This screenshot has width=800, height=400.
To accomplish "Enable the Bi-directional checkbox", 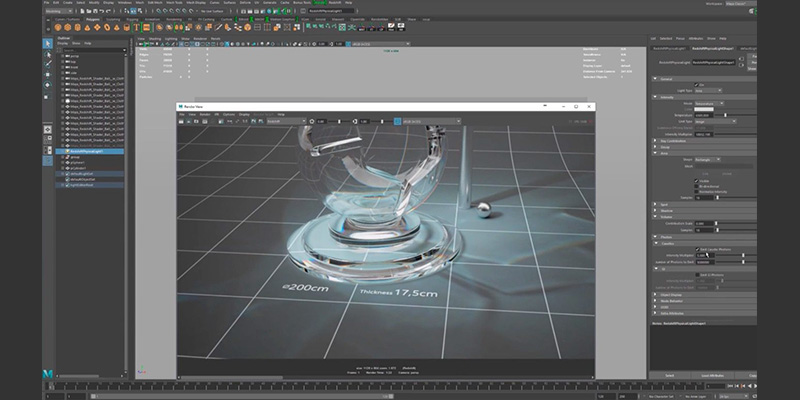I will click(x=696, y=186).
